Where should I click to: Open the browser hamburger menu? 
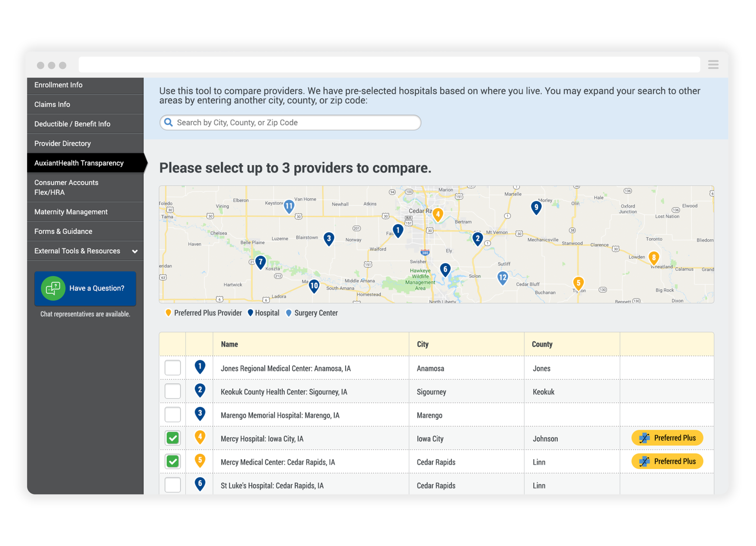pos(713,64)
